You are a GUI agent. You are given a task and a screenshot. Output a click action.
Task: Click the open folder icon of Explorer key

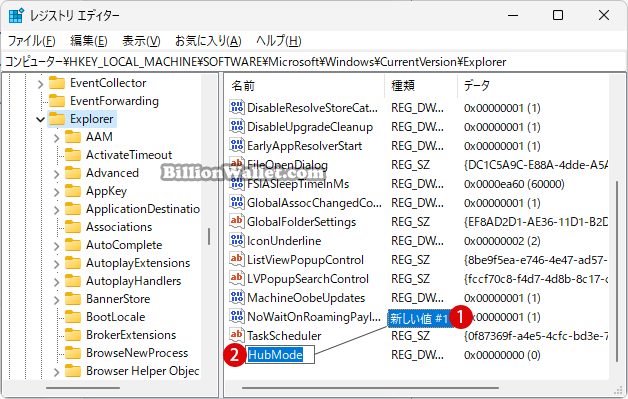[57, 119]
